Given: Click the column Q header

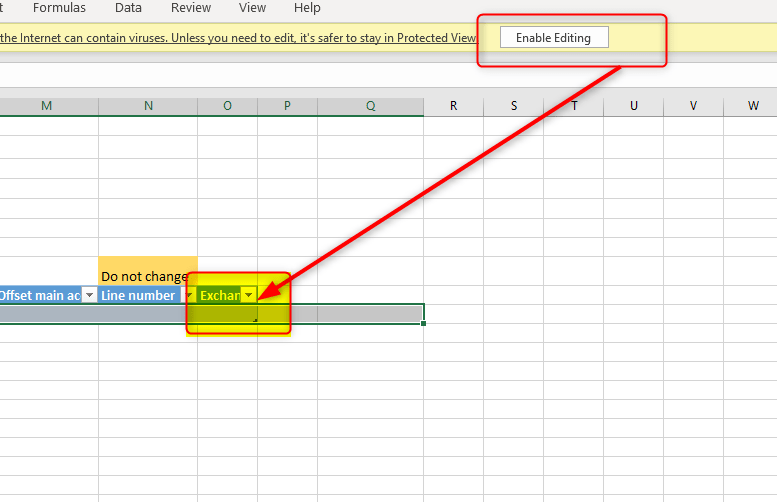Looking at the screenshot, I should 370,106.
